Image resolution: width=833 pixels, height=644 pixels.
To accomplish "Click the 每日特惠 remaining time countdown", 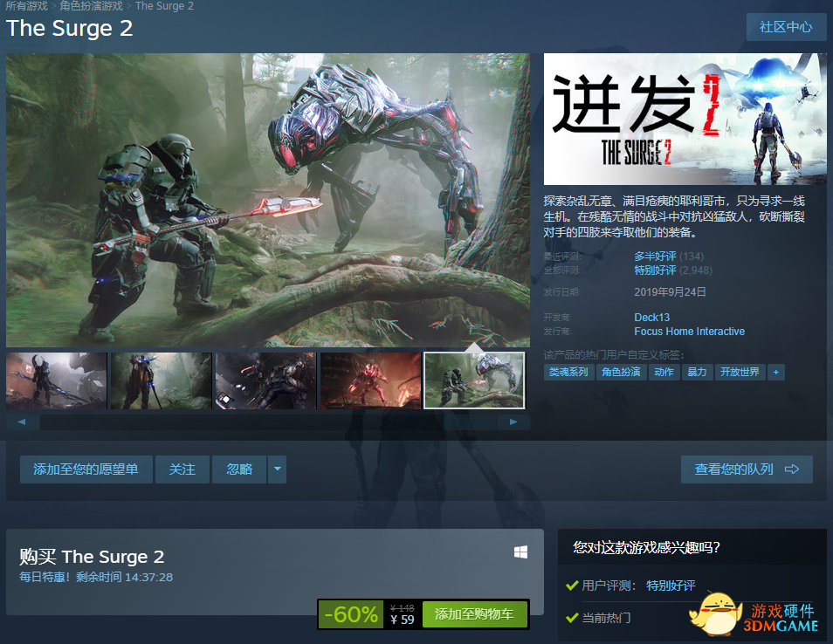I will coord(96,577).
